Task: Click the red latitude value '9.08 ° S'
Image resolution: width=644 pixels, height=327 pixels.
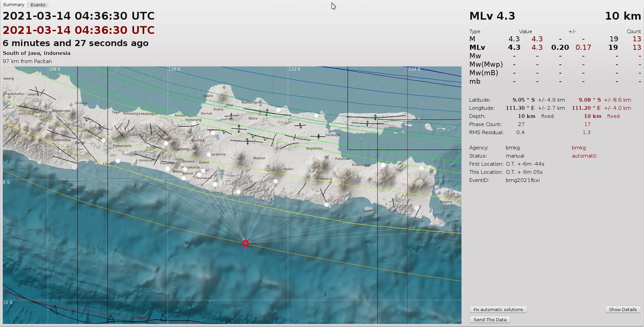Action: point(590,100)
